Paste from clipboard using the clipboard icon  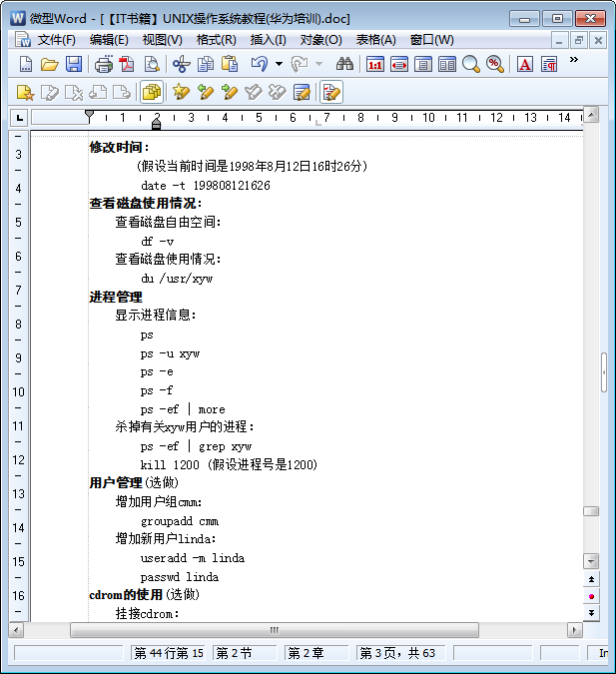[x=229, y=65]
